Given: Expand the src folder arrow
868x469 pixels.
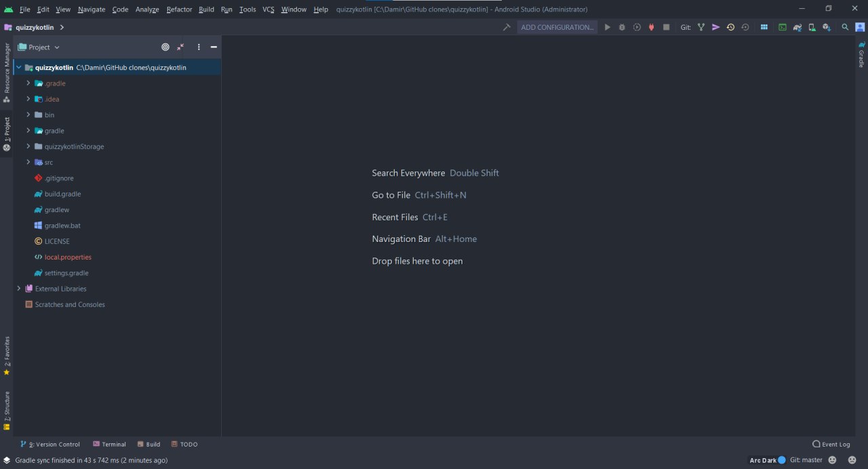Looking at the screenshot, I should pos(28,162).
